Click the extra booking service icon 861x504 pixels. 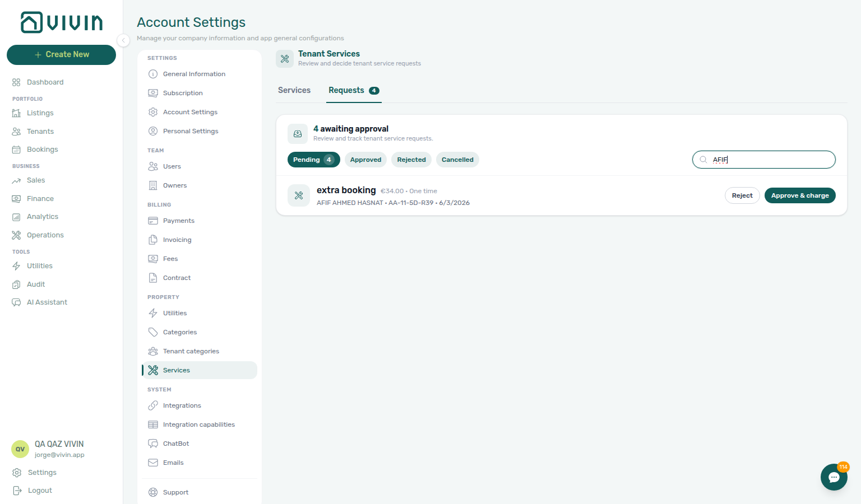[299, 195]
